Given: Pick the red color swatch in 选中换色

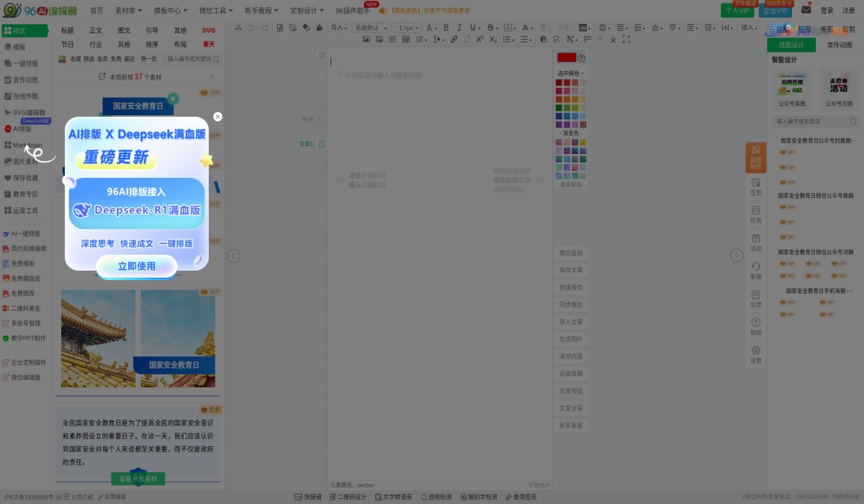Looking at the screenshot, I should 567,82.
